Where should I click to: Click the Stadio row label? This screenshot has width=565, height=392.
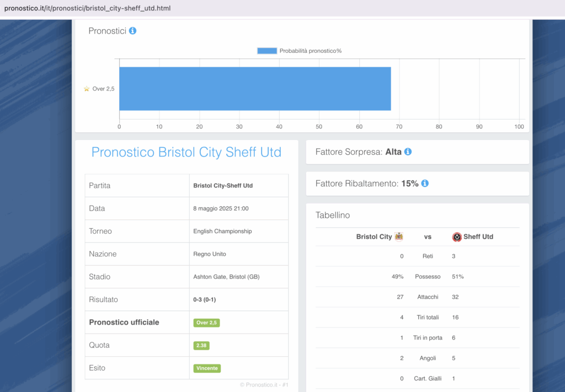click(x=99, y=277)
